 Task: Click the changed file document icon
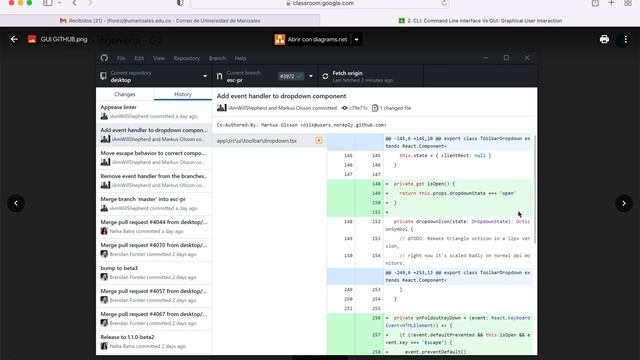pyautogui.click(x=375, y=108)
